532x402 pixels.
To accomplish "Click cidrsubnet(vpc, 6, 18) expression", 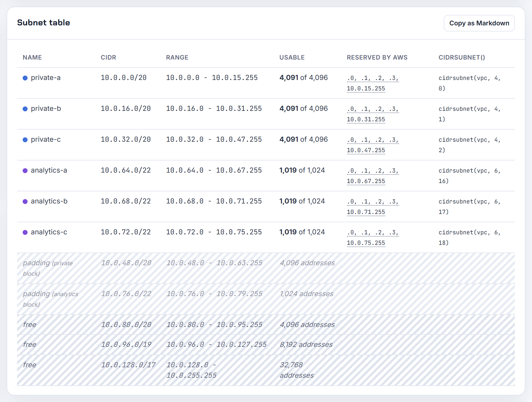I will tap(470, 238).
